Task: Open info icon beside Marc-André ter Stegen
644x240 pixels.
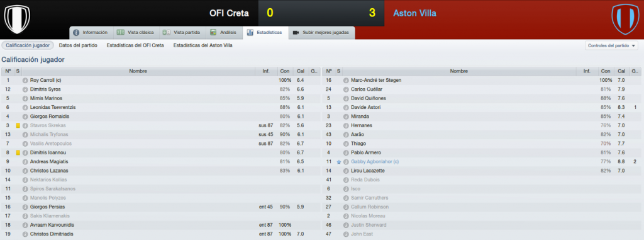Action: tap(346, 80)
